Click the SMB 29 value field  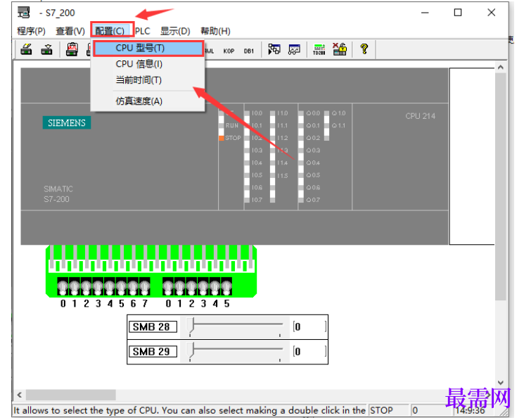point(309,352)
